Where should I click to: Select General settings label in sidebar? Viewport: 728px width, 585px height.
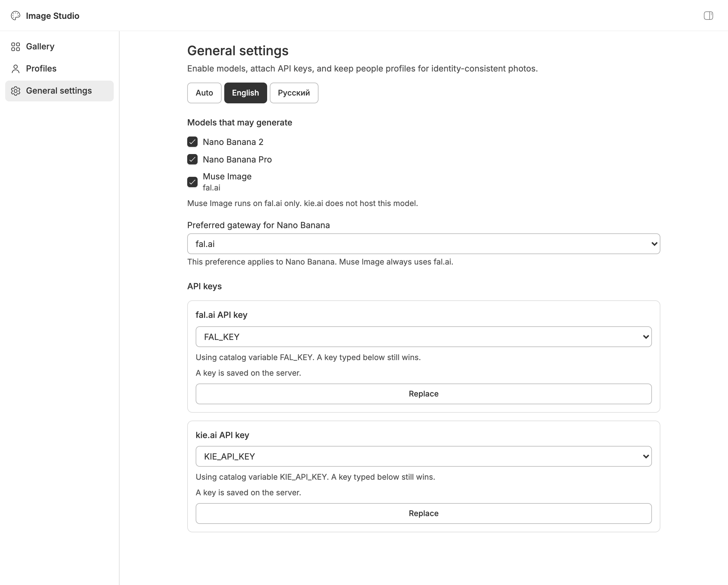point(59,91)
